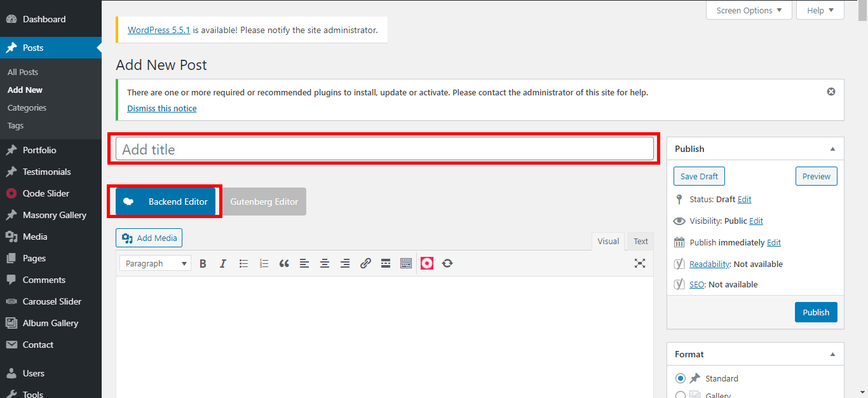Open Dashboard from sidebar

pyautogui.click(x=51, y=19)
